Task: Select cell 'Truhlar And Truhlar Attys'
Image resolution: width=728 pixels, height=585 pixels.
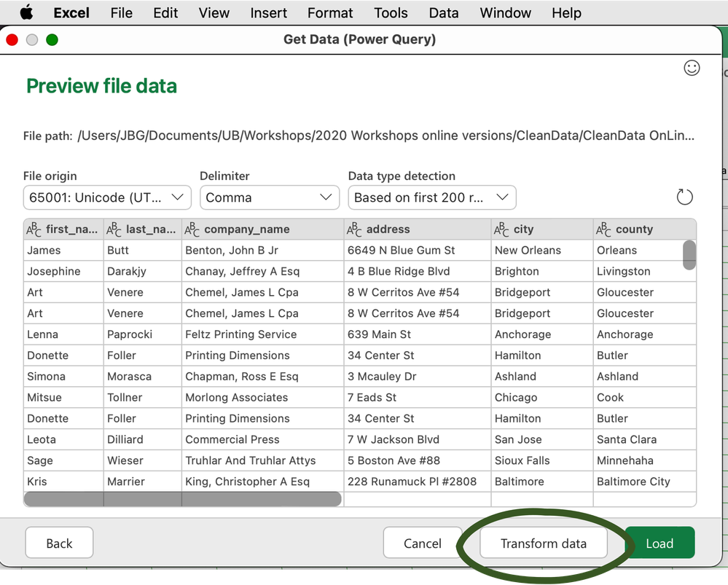Action: (x=263, y=460)
